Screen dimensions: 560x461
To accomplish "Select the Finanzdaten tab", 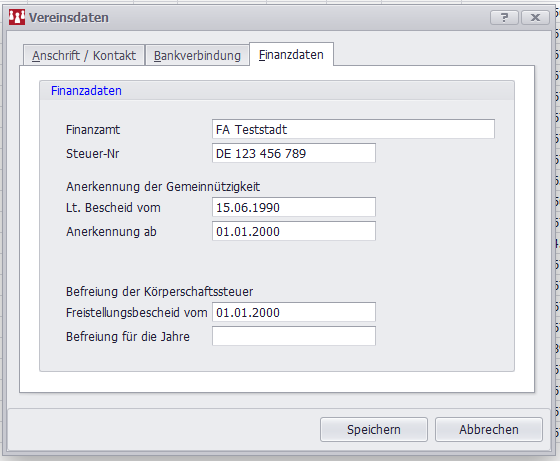I will click(291, 54).
